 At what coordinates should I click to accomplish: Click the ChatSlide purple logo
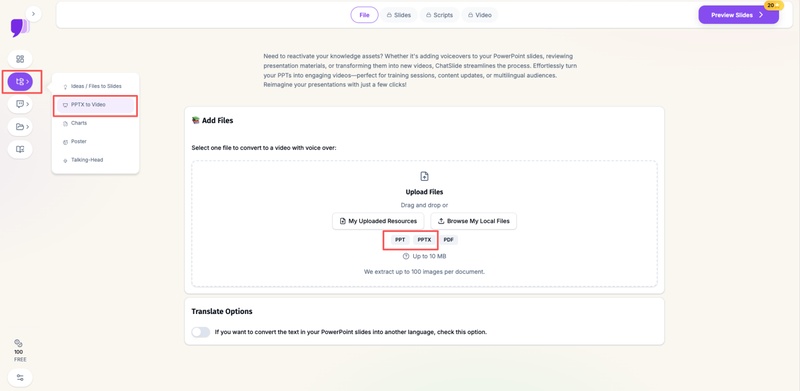click(19, 28)
